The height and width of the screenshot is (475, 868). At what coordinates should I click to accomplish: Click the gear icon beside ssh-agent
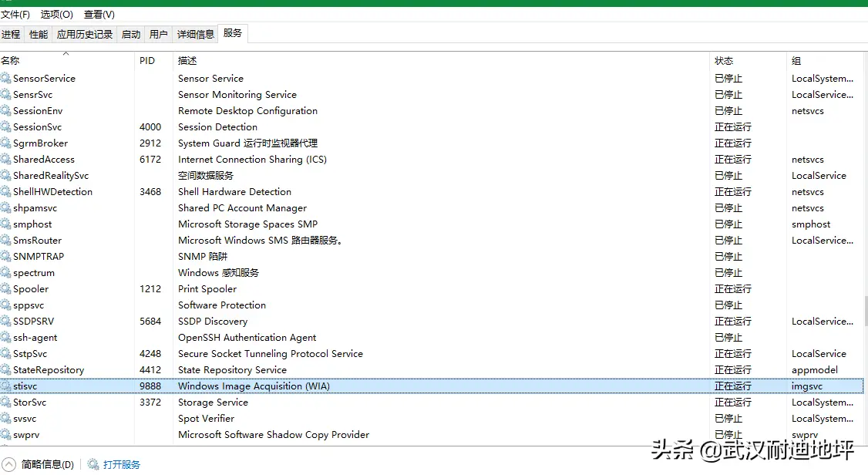coord(6,338)
